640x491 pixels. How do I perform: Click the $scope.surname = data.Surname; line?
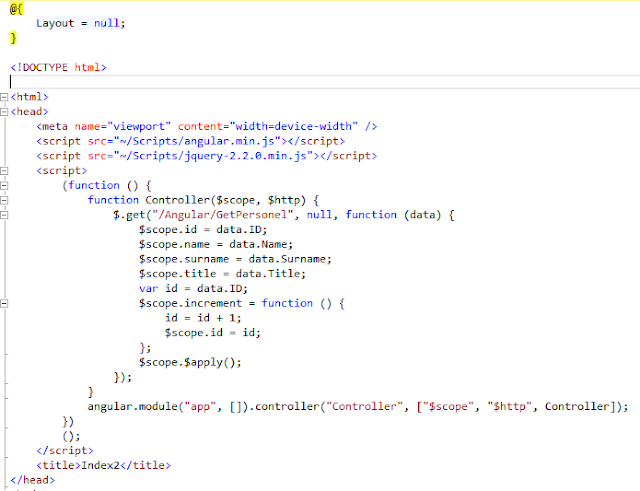[x=235, y=259]
